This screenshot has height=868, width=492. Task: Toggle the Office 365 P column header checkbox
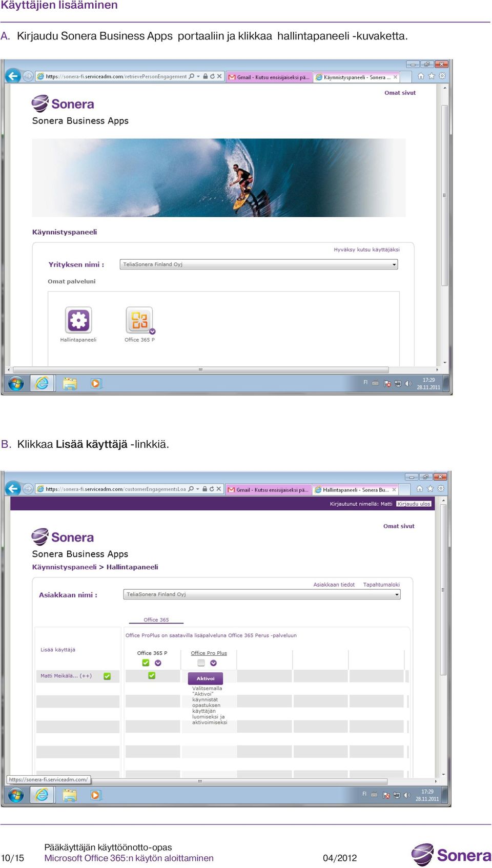click(146, 663)
